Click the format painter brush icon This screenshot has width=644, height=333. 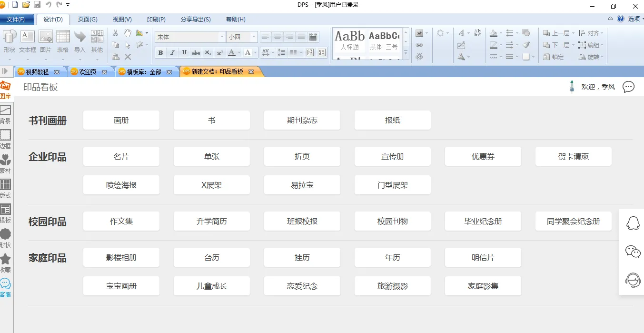point(526,45)
